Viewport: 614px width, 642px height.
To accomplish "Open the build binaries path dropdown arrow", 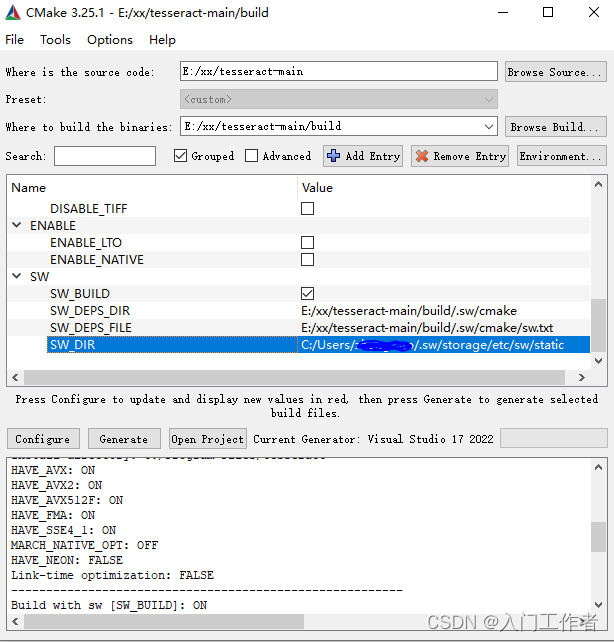I will coord(488,127).
